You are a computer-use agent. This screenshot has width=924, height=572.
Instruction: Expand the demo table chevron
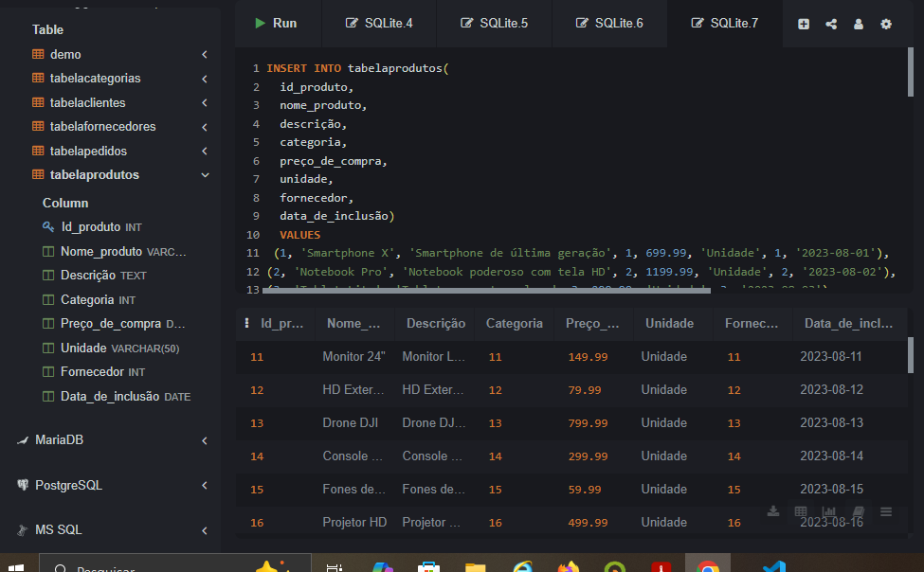click(x=205, y=54)
